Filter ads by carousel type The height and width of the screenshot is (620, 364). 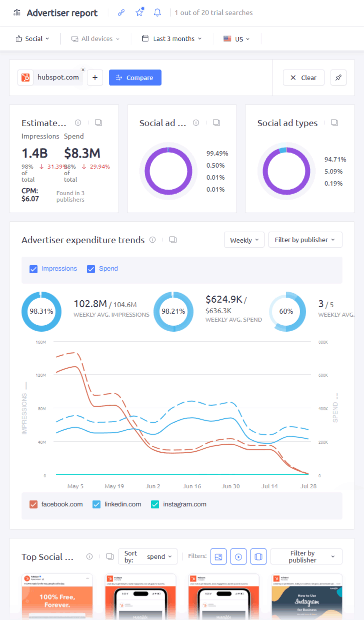point(258,557)
